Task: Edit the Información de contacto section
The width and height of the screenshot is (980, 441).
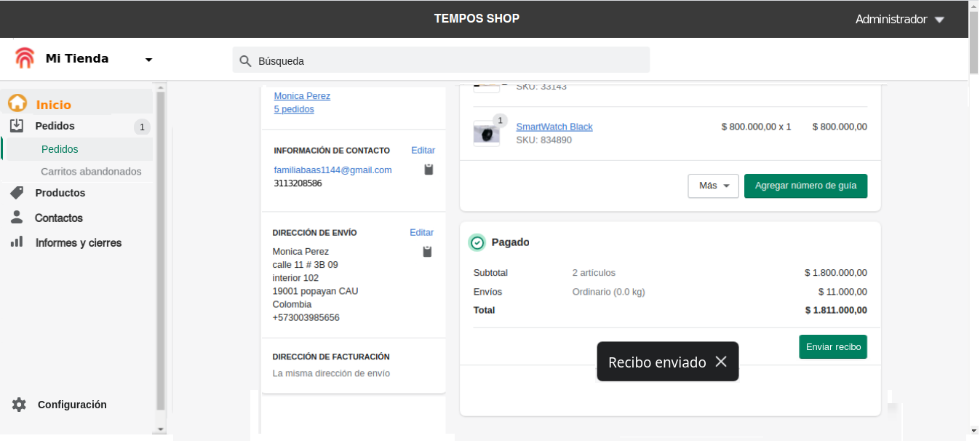Action: pos(423,151)
